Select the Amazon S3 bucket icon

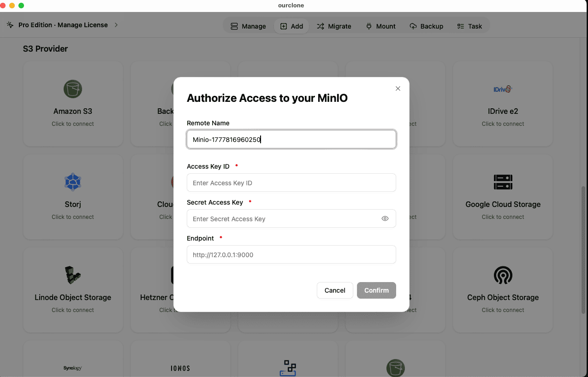pyautogui.click(x=73, y=88)
